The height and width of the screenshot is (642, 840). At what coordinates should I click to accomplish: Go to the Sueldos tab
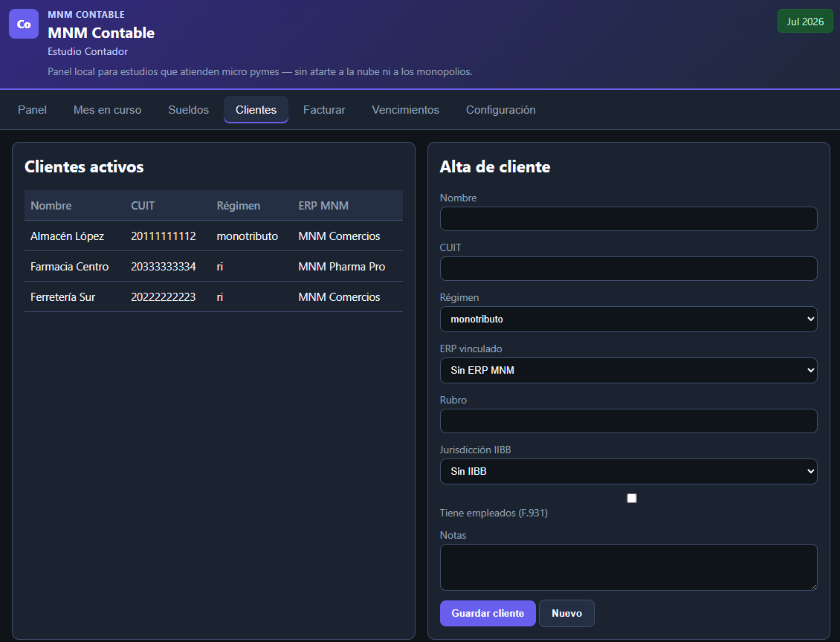189,110
